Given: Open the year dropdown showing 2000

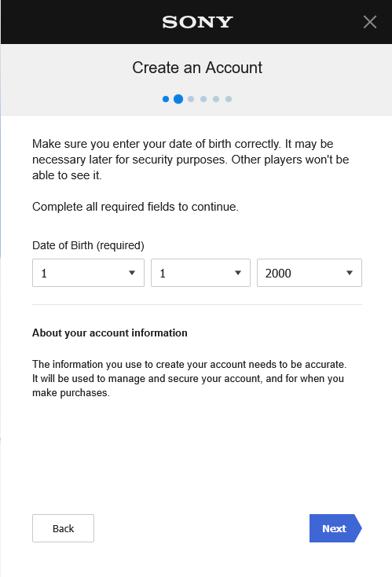Looking at the screenshot, I should pos(310,273).
